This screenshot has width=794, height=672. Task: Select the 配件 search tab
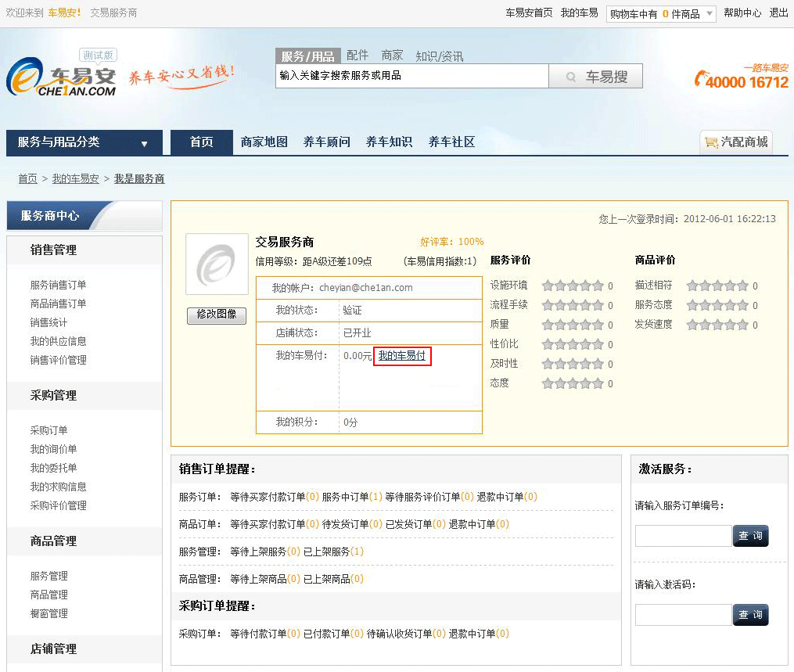[x=357, y=56]
